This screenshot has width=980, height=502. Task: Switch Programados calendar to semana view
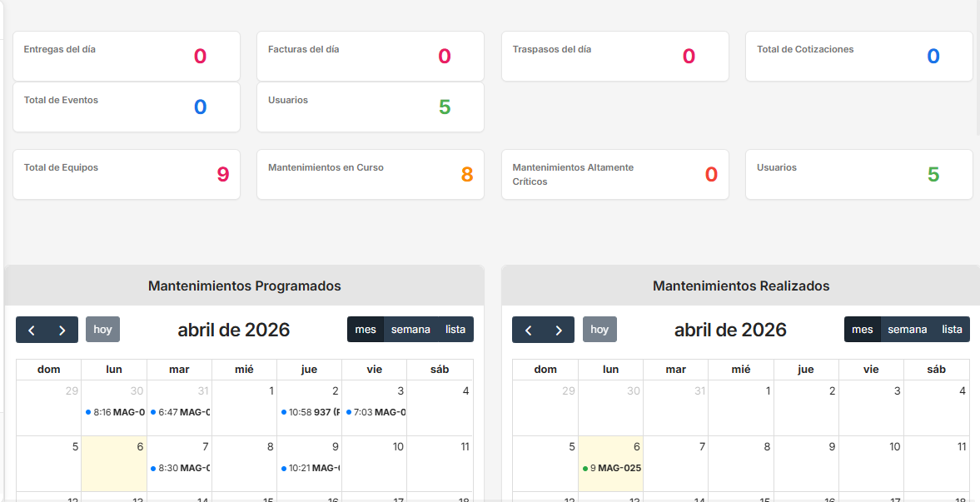[410, 330]
